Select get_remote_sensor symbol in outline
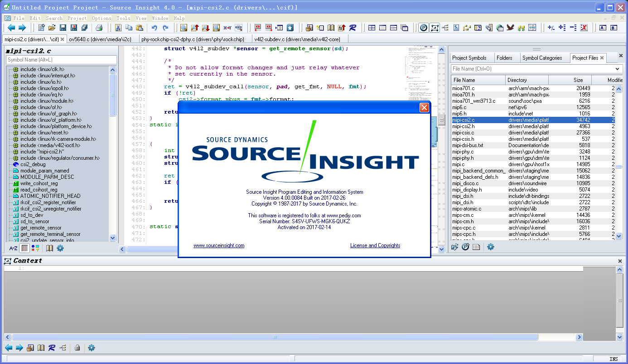 [x=41, y=228]
